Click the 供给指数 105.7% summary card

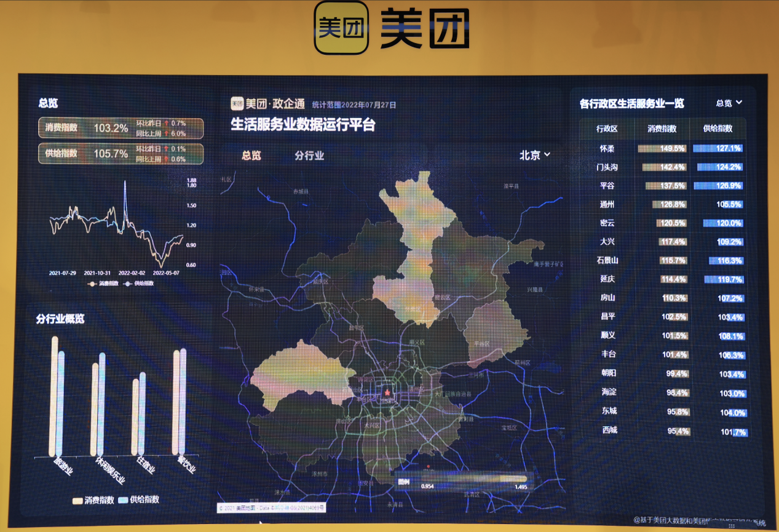[x=121, y=154]
